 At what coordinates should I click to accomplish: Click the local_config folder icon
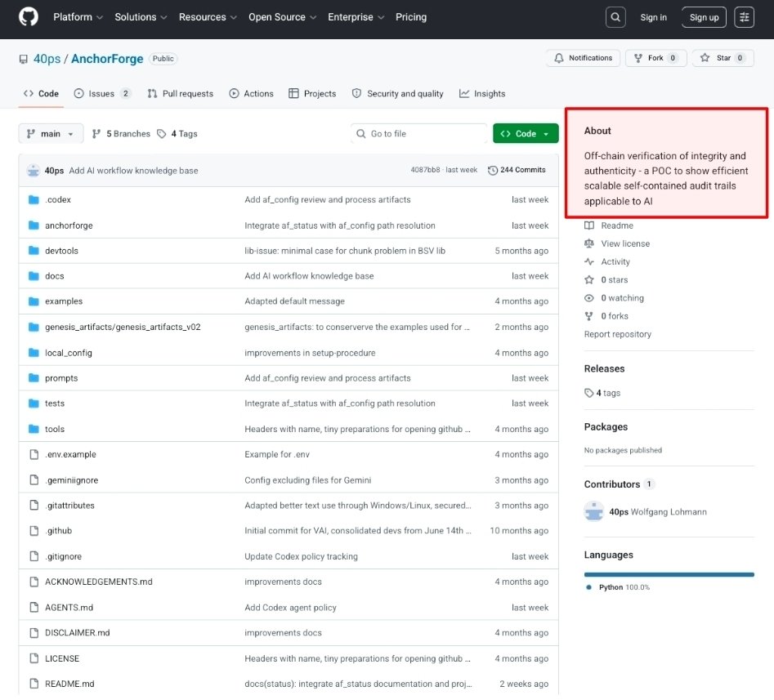(x=34, y=353)
